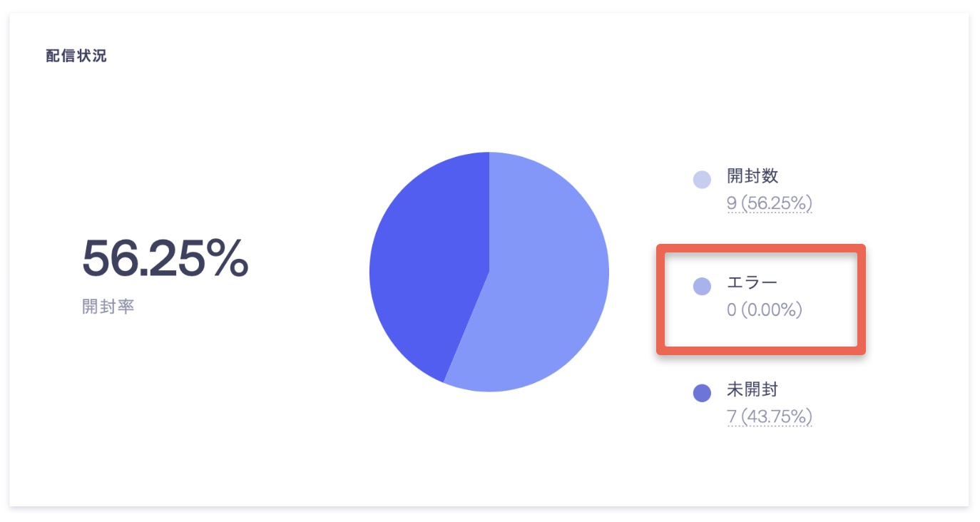Click the number 7 in the 未開封 value
The height and width of the screenshot is (522, 980).
[731, 417]
